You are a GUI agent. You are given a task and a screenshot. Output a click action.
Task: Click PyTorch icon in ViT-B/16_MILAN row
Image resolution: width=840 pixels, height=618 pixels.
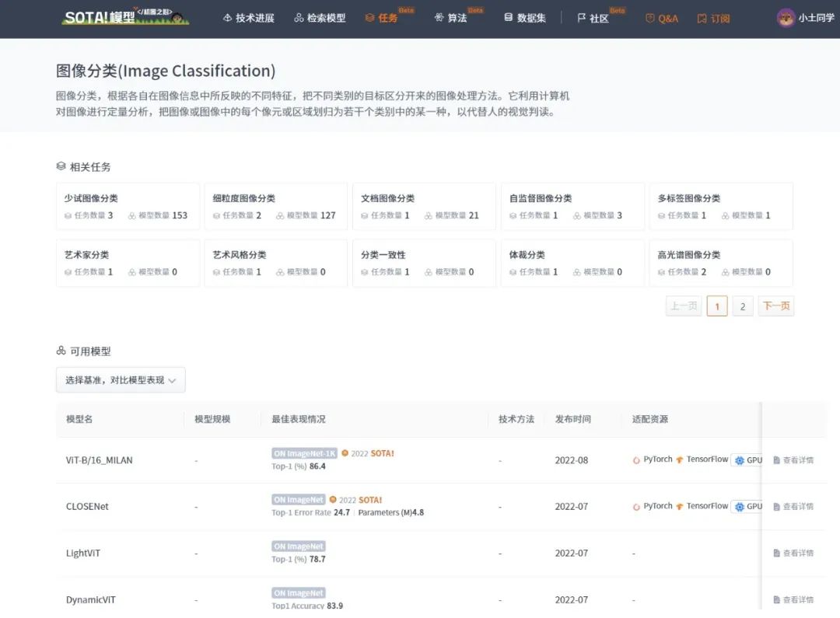pos(636,460)
